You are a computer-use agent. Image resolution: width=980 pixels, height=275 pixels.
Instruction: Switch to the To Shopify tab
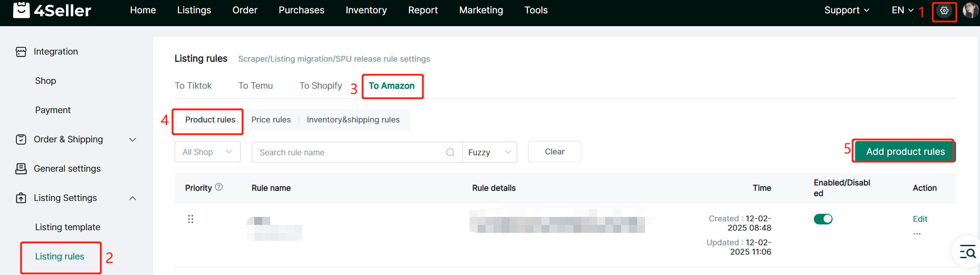pos(320,86)
